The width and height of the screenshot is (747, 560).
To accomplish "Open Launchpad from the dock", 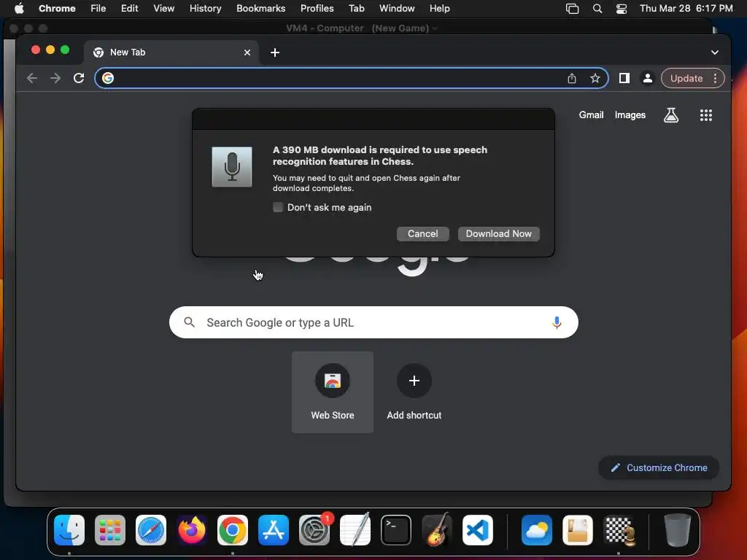I will pos(110,530).
